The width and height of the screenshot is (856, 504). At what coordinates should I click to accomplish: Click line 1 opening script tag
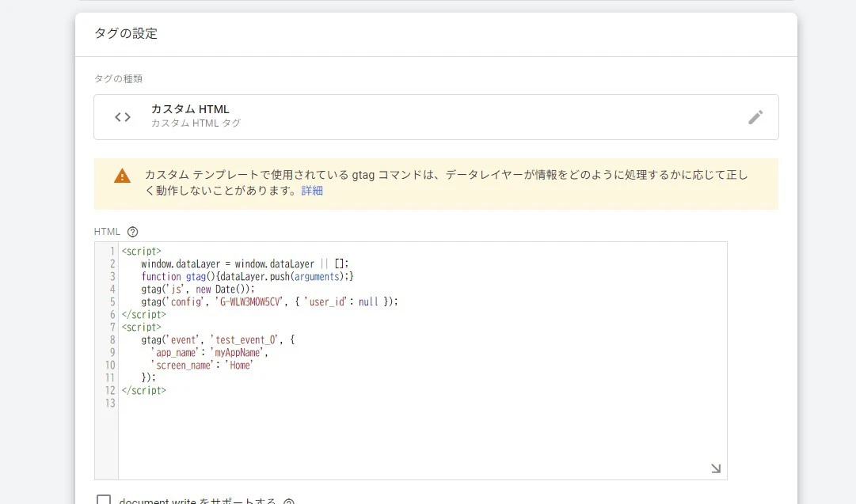click(x=142, y=252)
